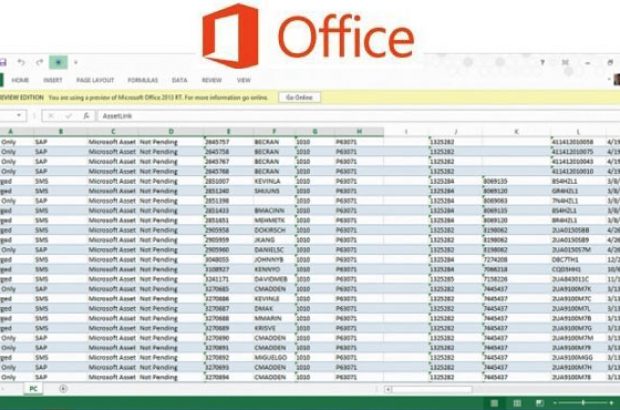Click zoom in plus in status bar

click(x=612, y=403)
